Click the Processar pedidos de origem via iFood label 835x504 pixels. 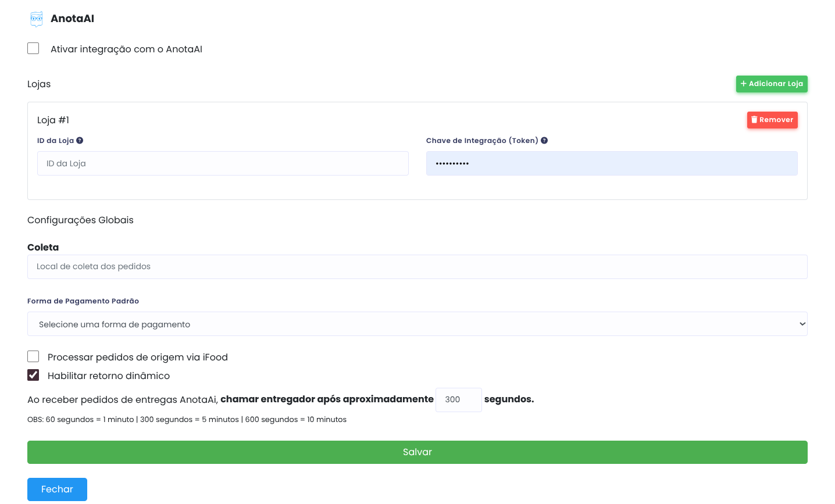click(x=138, y=358)
